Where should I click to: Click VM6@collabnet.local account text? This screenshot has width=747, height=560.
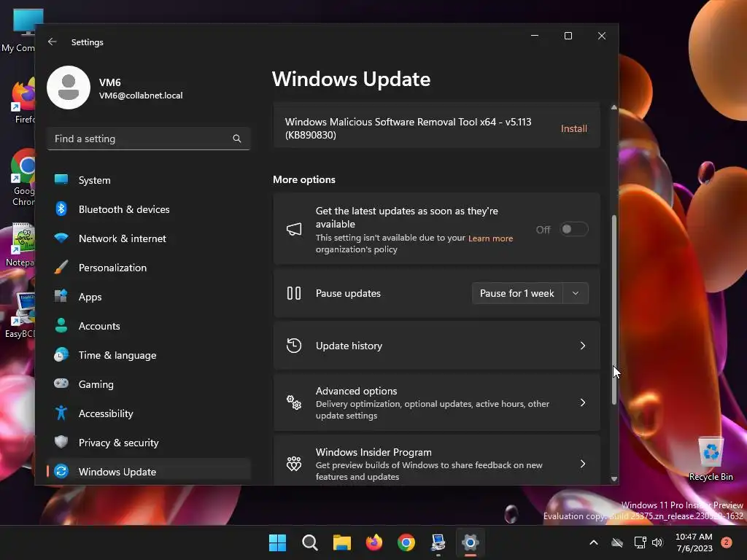(141, 96)
